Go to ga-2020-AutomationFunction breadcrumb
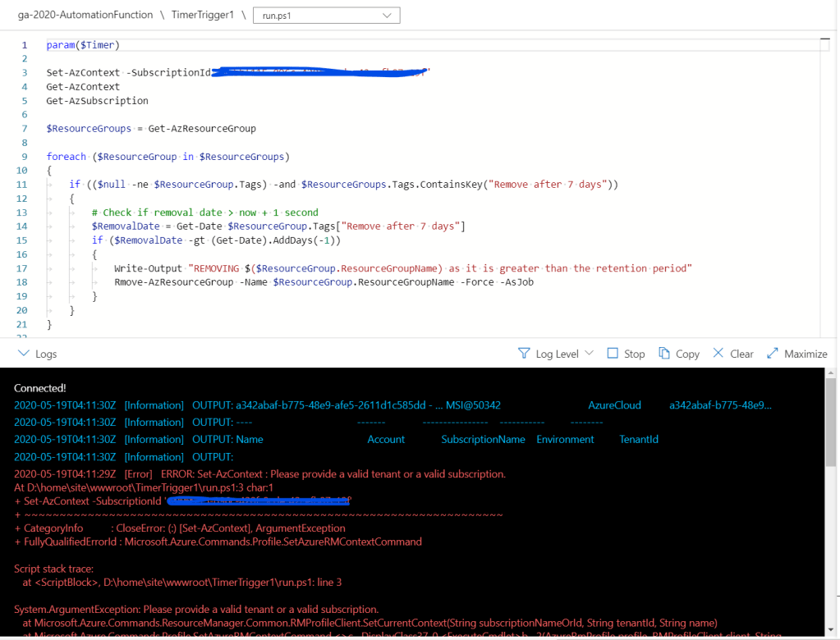840x640 pixels. point(85,15)
